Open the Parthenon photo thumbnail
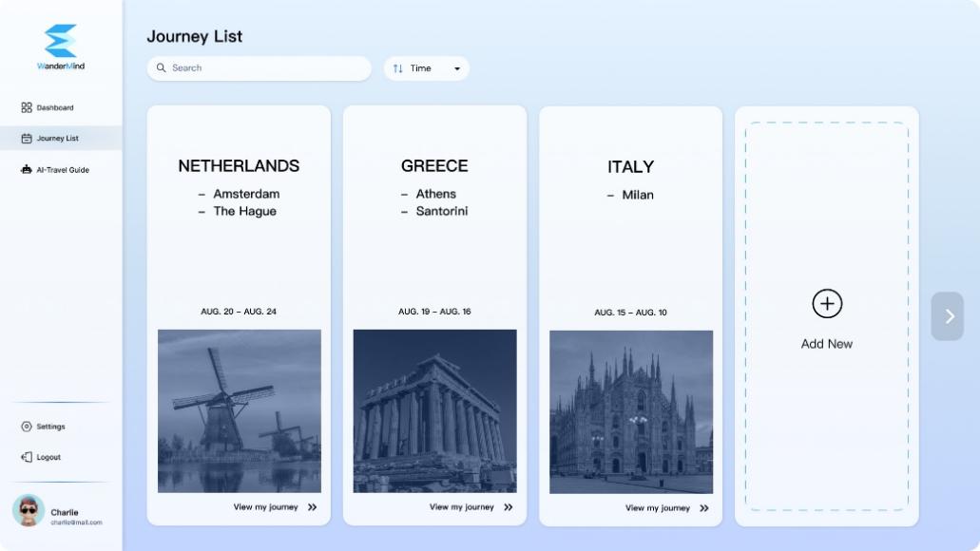Viewport: 980px width, 551px height. pyautogui.click(x=435, y=411)
